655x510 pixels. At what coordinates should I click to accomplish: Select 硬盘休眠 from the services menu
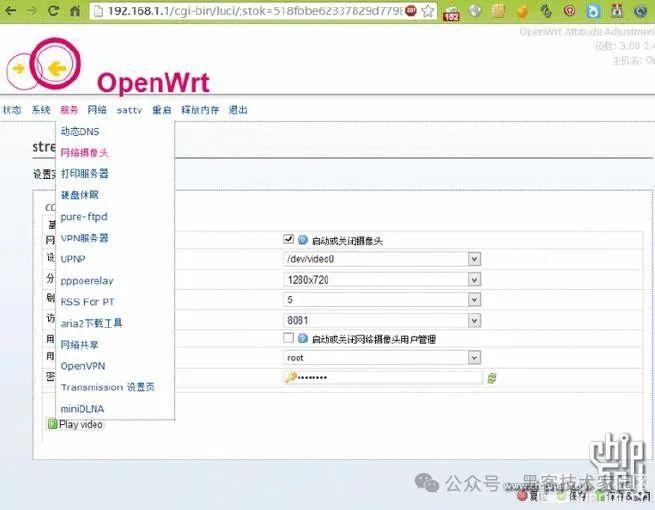pos(79,195)
